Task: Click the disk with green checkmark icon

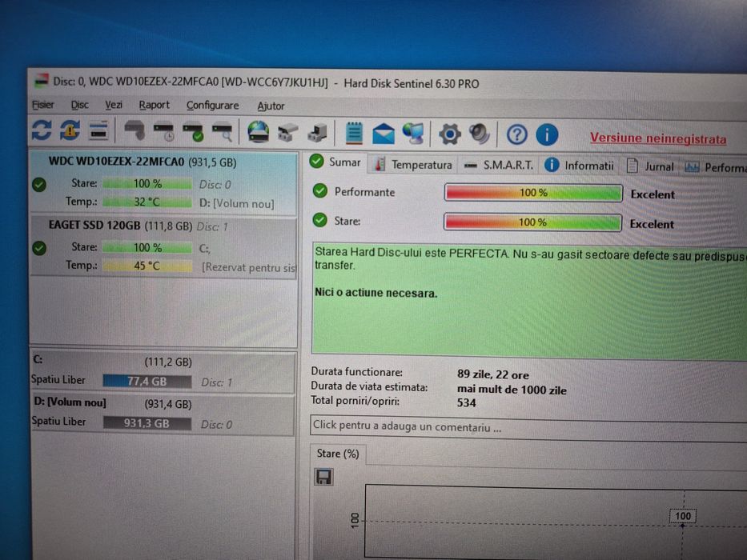Action: click(x=193, y=132)
